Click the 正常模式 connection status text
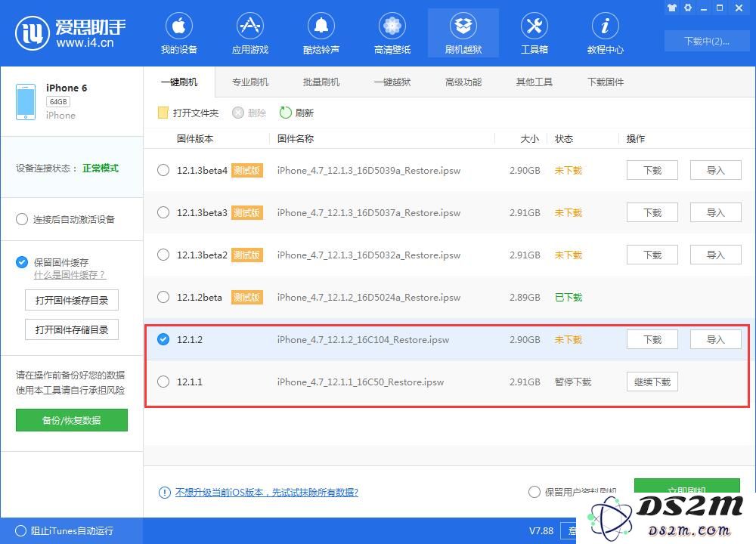 point(101,168)
